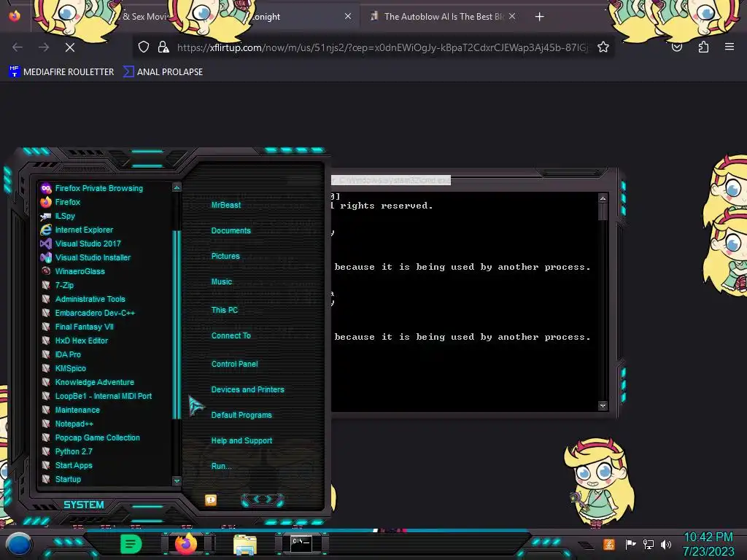Expand Final Fantasy VII folder
The height and width of the screenshot is (560, 747).
(x=77, y=327)
